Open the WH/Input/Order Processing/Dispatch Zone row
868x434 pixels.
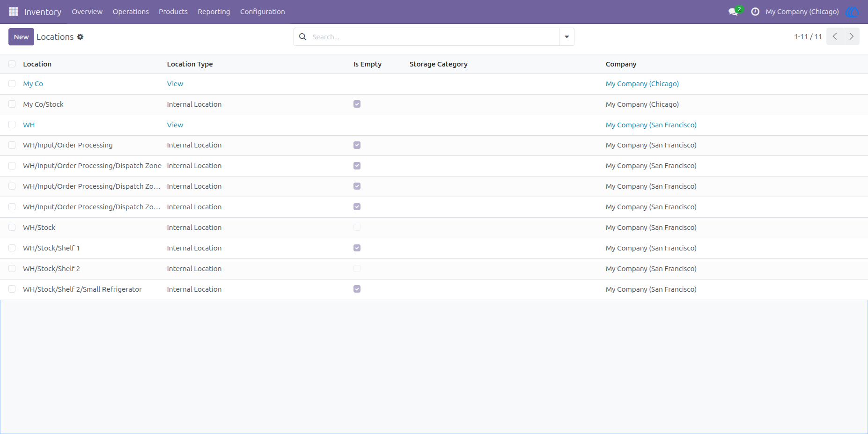(434, 166)
